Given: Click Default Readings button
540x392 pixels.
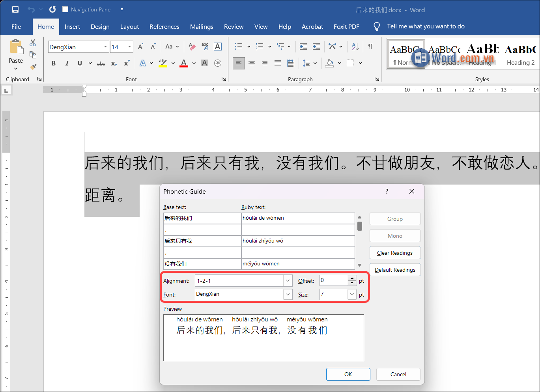Looking at the screenshot, I should click(395, 270).
